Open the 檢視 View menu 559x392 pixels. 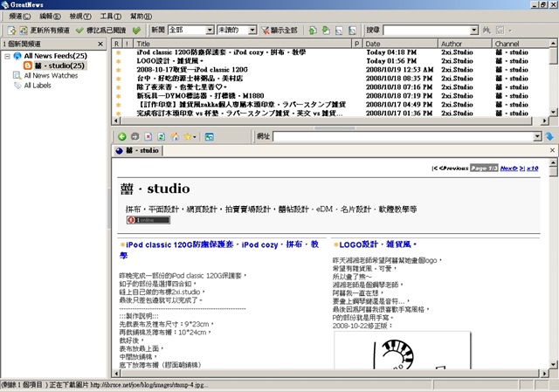tap(80, 17)
